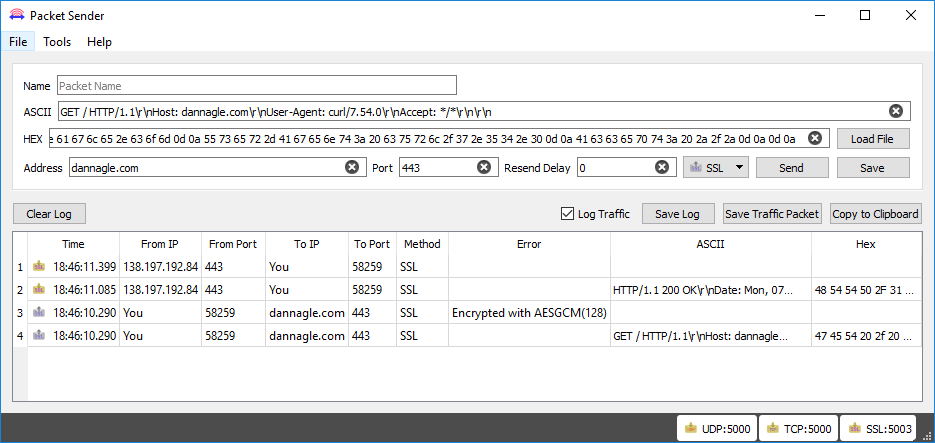The width and height of the screenshot is (935, 443).
Task: Open the File menu
Action: [18, 42]
